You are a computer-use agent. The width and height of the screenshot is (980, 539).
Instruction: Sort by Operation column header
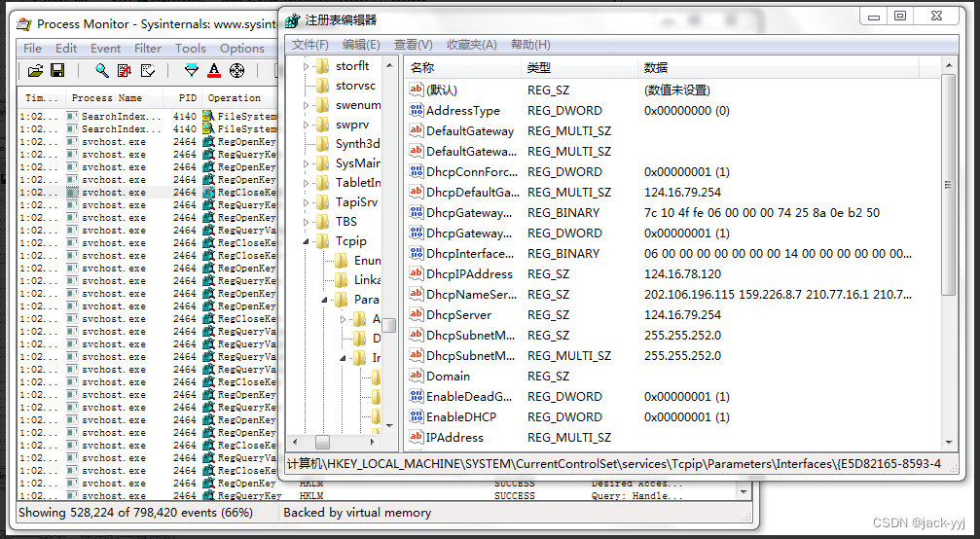pyautogui.click(x=240, y=98)
